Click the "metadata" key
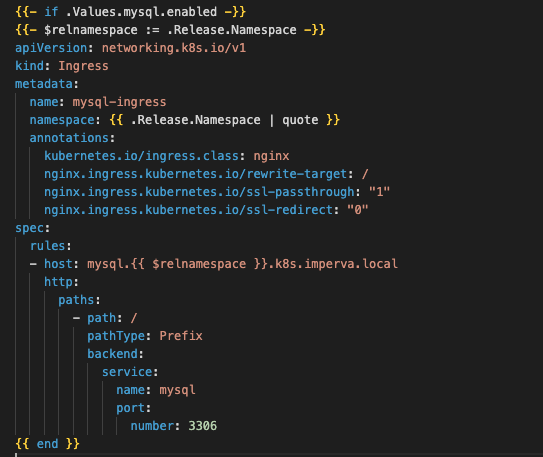 pyautogui.click(x=44, y=84)
